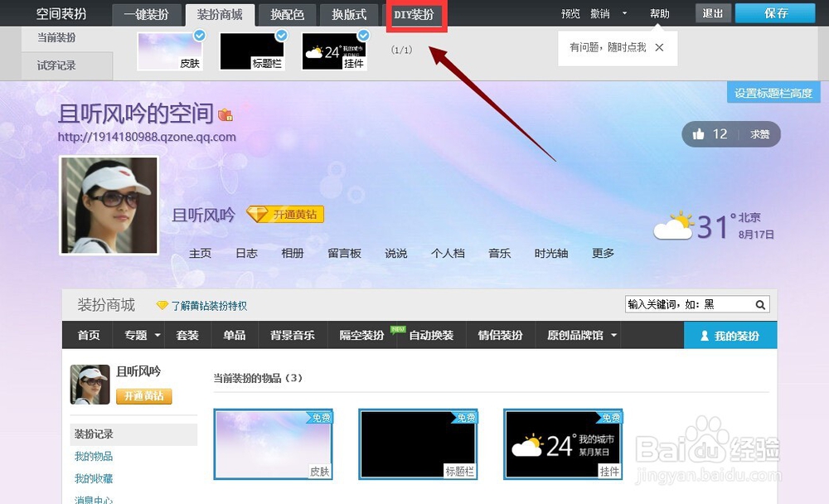
Task: Switch to the 装扮商城 tab
Action: click(x=220, y=15)
